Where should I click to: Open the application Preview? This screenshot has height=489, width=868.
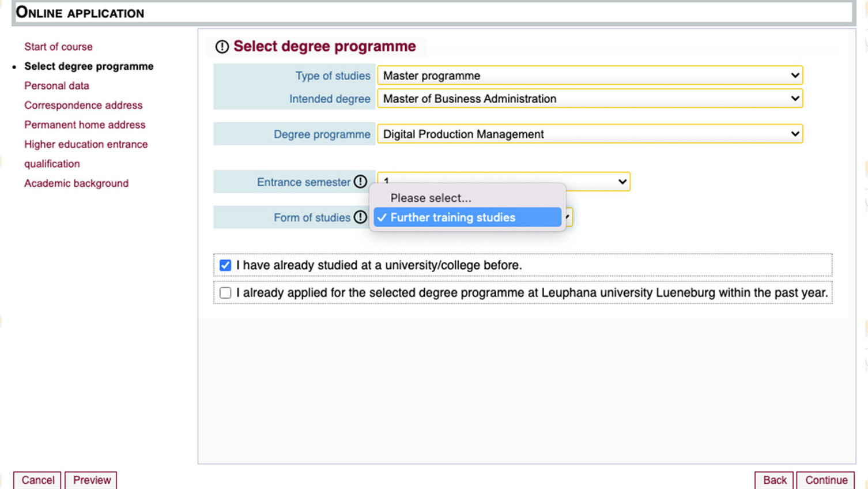[91, 480]
